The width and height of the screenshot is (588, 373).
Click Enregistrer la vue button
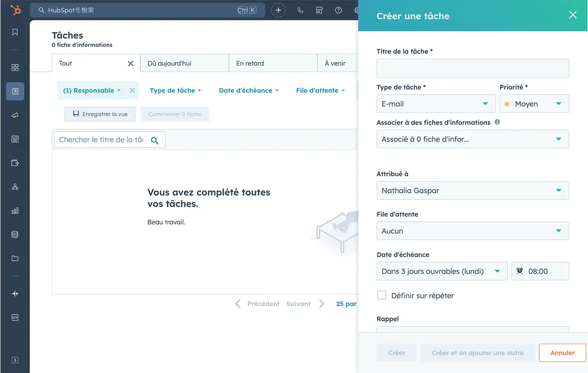point(100,114)
